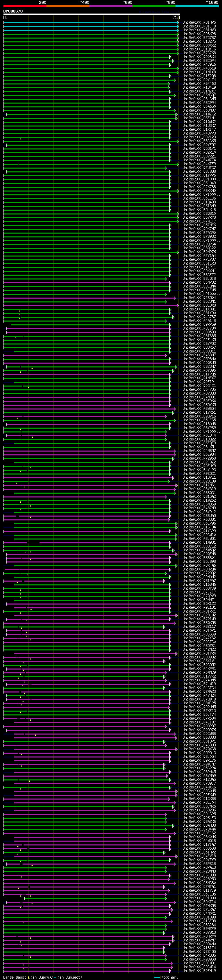Image resolution: width=222 pixels, height=980 pixels.
Task: Select hit UniRef100_A6LA49
Action: [199, 183]
